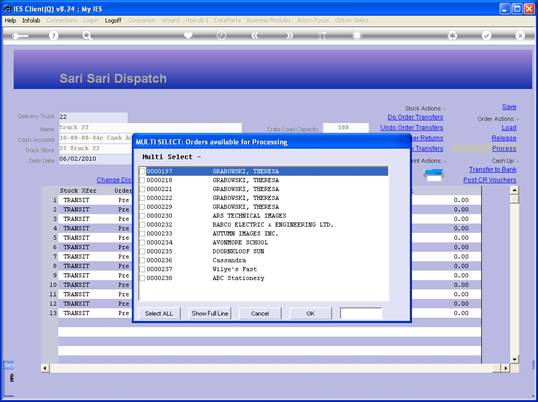538x402 pixels.
Task: Tick checkbox for order 0000230 ARS Technical Images
Action: tap(142, 216)
